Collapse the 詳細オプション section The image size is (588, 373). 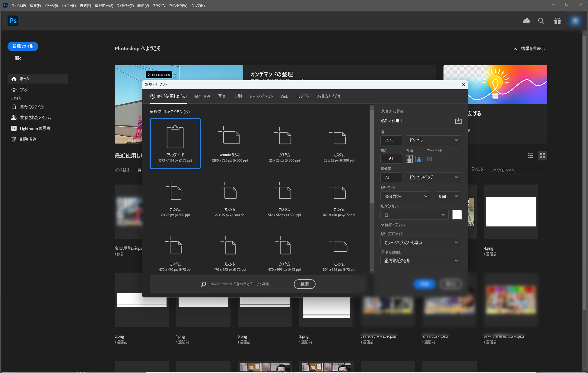(393, 225)
